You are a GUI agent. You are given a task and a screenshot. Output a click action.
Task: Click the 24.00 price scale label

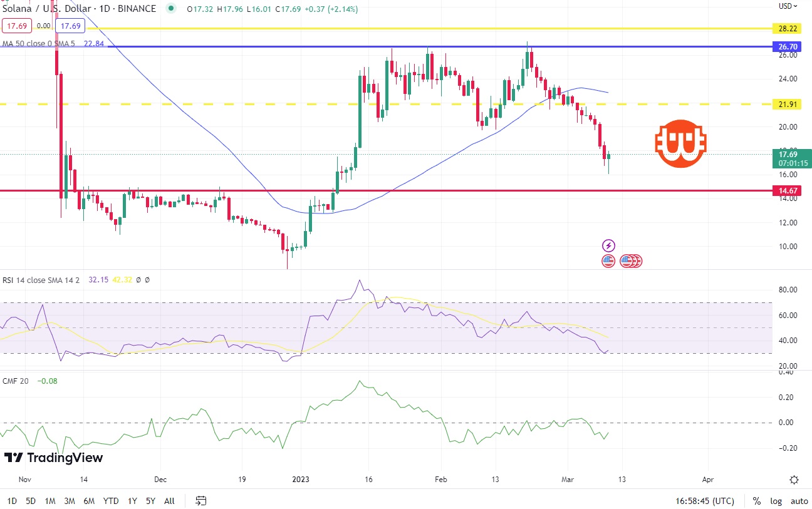point(788,79)
